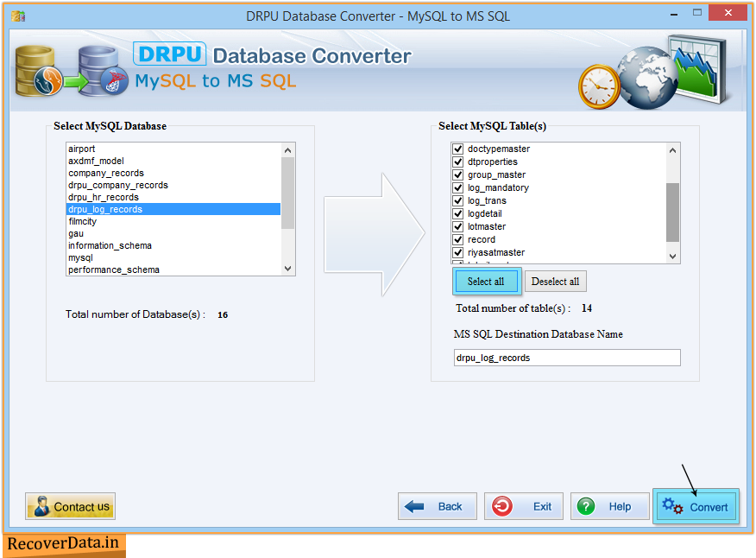Go Back to the previous step
The height and width of the screenshot is (558, 756).
tap(438, 506)
